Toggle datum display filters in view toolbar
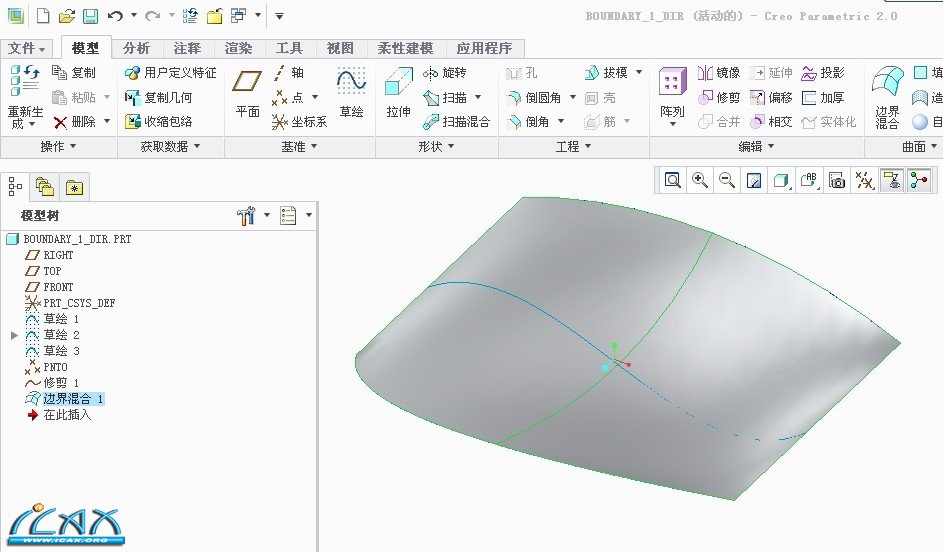The width and height of the screenshot is (943, 552). [864, 180]
